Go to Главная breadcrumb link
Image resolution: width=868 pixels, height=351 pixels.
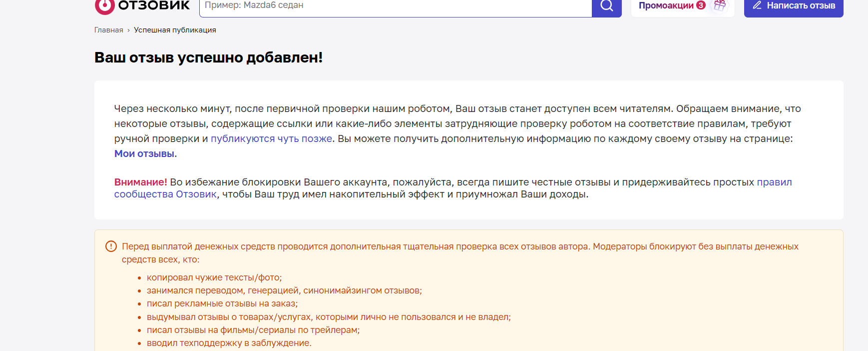coord(108,30)
